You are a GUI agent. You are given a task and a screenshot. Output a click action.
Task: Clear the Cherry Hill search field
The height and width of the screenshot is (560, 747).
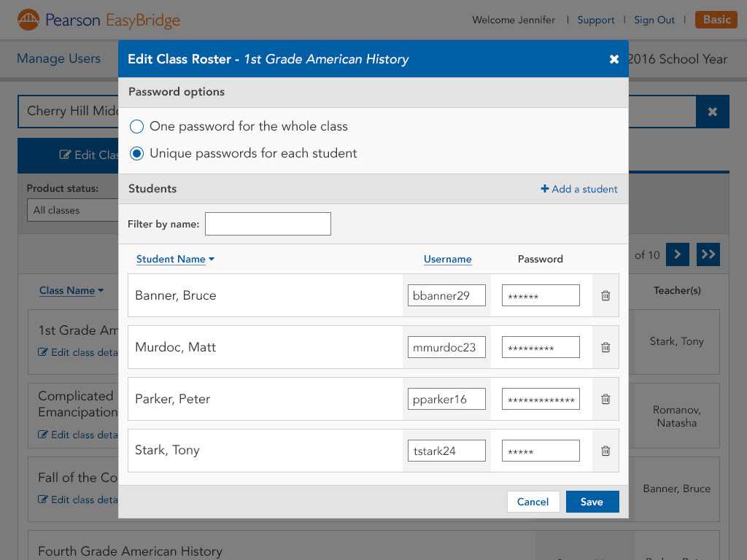(x=712, y=112)
